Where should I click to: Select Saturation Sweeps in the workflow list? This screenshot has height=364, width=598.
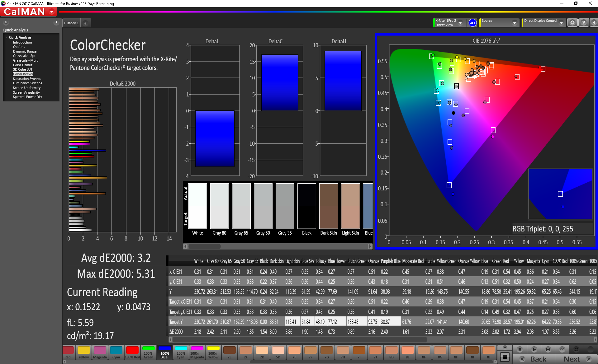pos(27,79)
